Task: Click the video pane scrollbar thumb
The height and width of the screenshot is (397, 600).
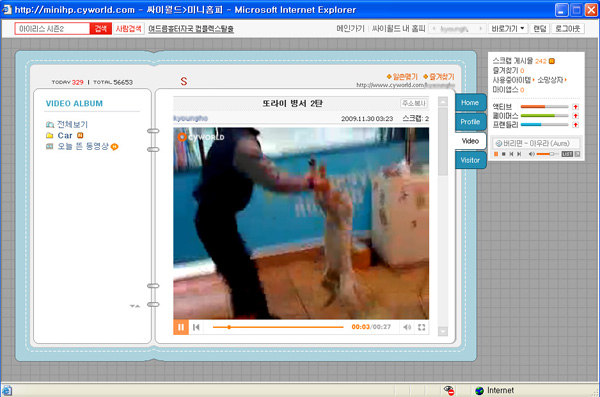Action: click(443, 141)
